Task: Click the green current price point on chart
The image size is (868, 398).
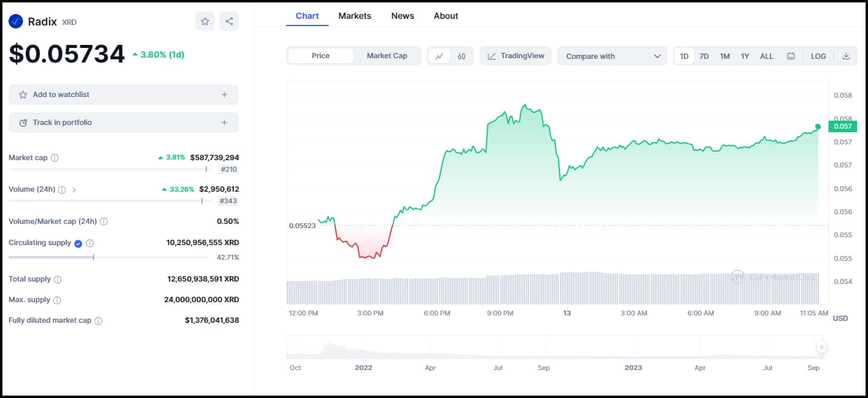Action: coord(818,126)
